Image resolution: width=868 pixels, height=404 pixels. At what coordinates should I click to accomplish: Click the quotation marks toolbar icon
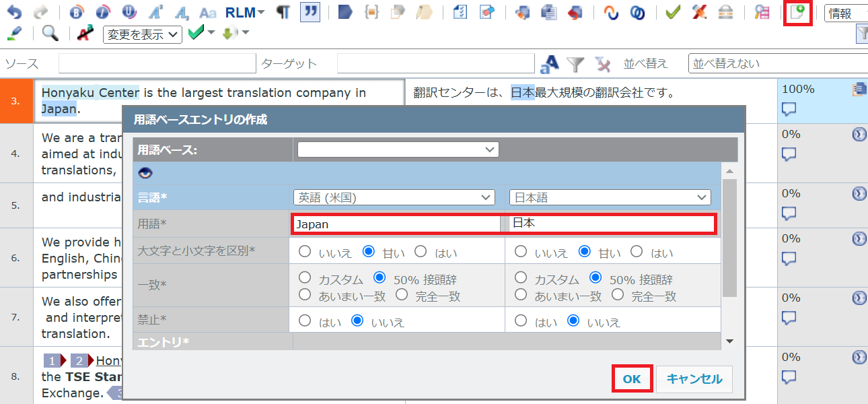click(x=310, y=12)
